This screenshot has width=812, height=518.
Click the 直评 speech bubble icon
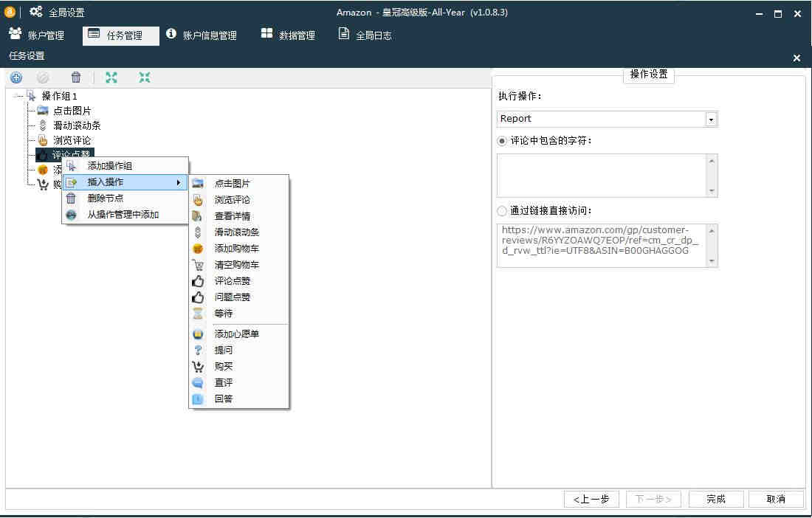point(198,383)
